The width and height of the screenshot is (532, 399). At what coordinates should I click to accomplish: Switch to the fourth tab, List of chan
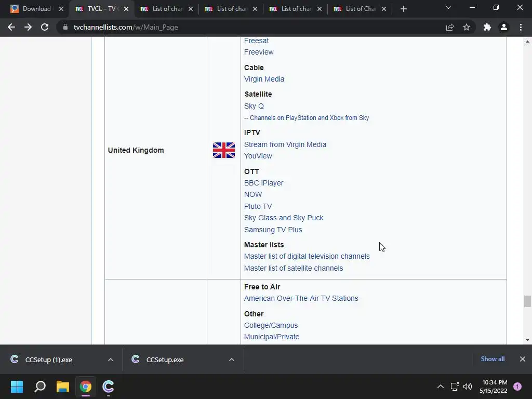point(295,9)
